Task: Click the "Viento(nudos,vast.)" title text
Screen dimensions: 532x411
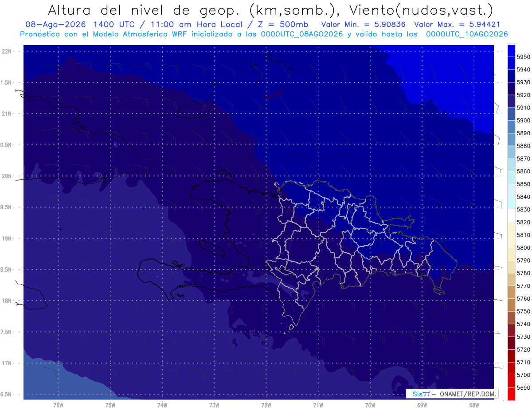Action: coord(421,10)
